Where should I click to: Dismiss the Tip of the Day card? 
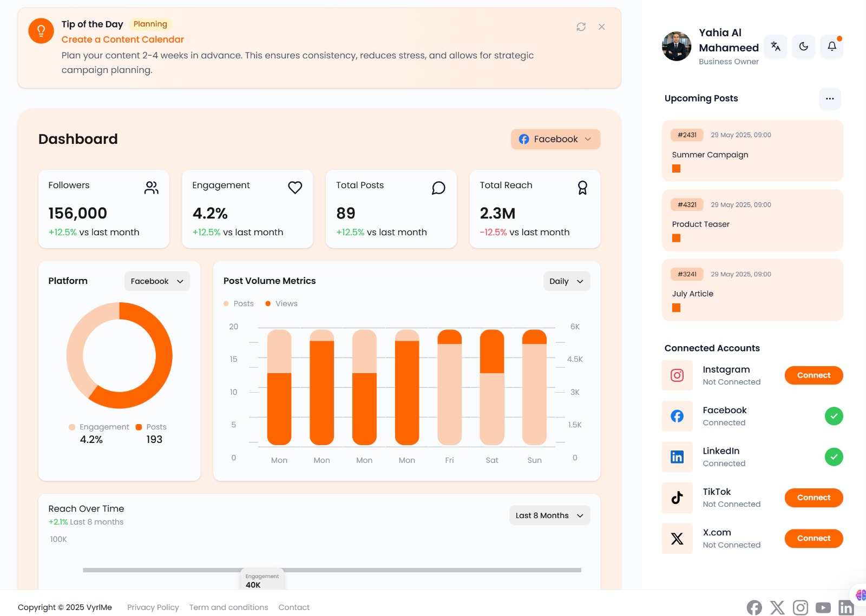pos(601,27)
